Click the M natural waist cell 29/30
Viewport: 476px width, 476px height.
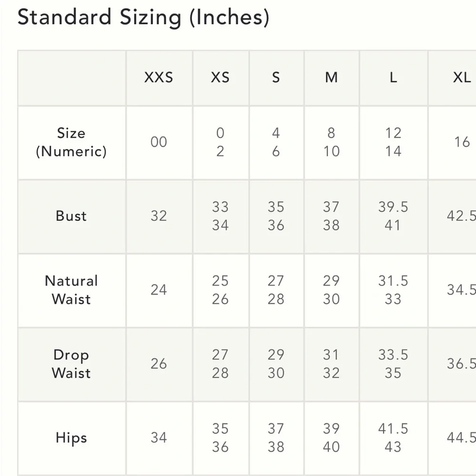[x=331, y=290]
